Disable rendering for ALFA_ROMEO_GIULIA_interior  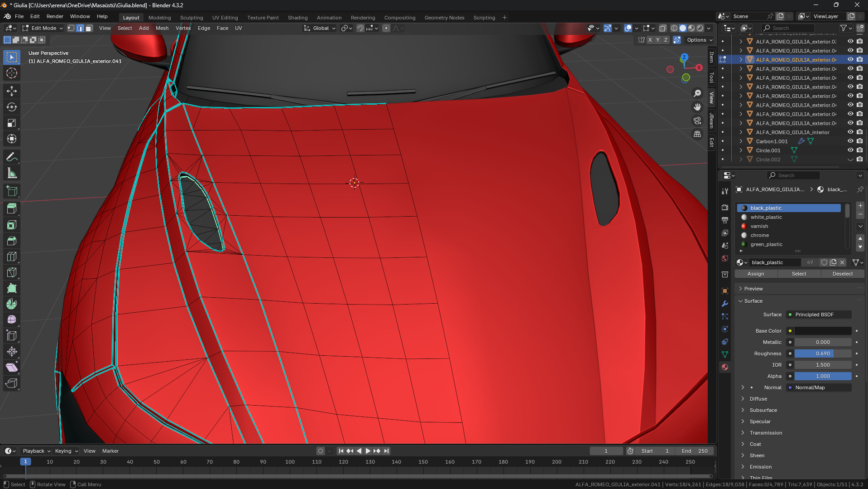859,132
